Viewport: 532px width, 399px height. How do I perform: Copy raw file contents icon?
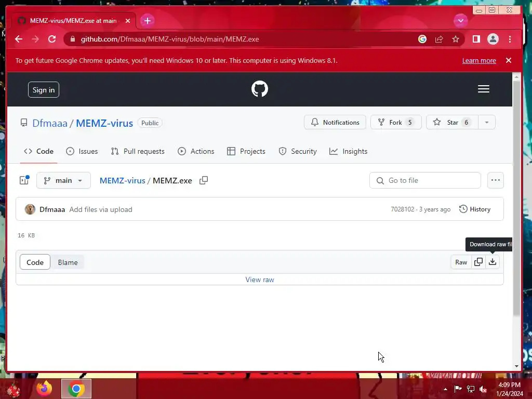(x=478, y=262)
